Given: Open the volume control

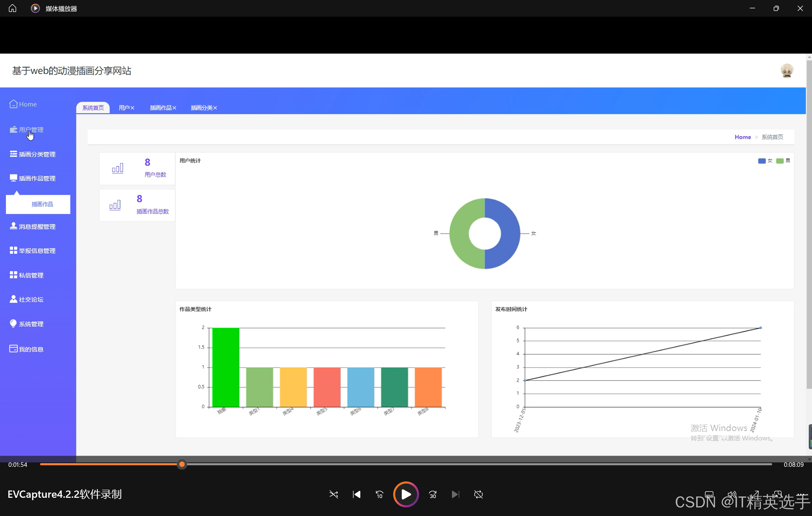Looking at the screenshot, I should click(732, 494).
